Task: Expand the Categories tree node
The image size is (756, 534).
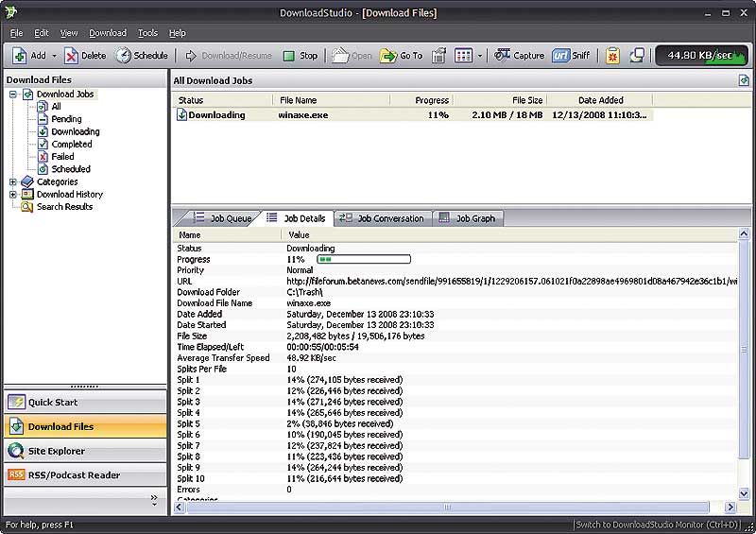Action: (x=13, y=181)
